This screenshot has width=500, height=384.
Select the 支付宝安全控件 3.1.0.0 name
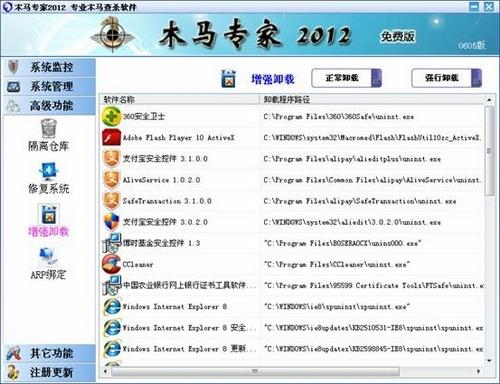click(165, 159)
